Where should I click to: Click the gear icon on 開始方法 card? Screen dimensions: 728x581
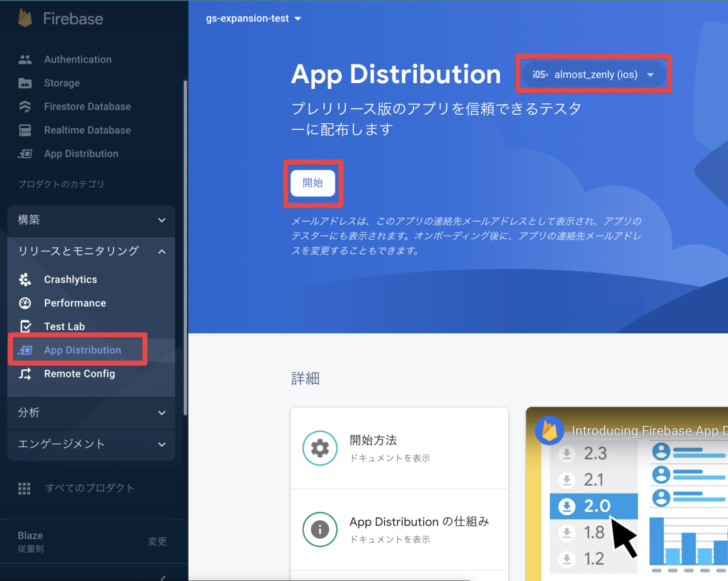coord(320,447)
